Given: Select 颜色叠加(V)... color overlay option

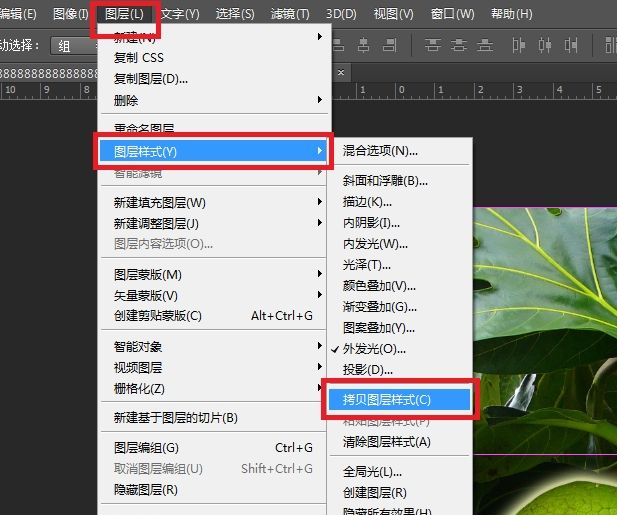Looking at the screenshot, I should coord(379,286).
